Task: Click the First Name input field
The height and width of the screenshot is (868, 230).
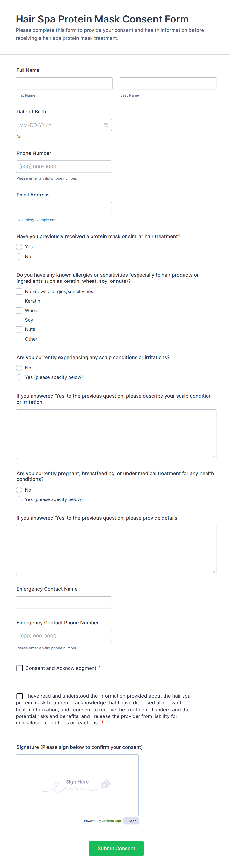Action: pos(64,83)
